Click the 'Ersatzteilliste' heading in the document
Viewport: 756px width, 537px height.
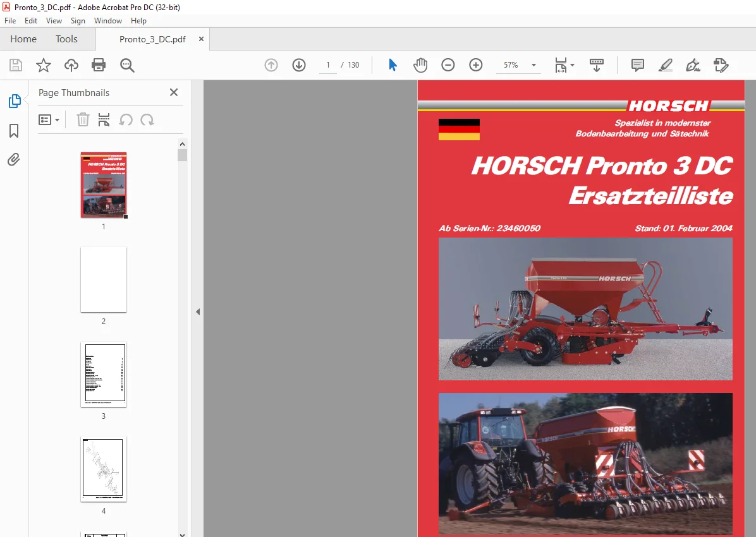pos(651,196)
